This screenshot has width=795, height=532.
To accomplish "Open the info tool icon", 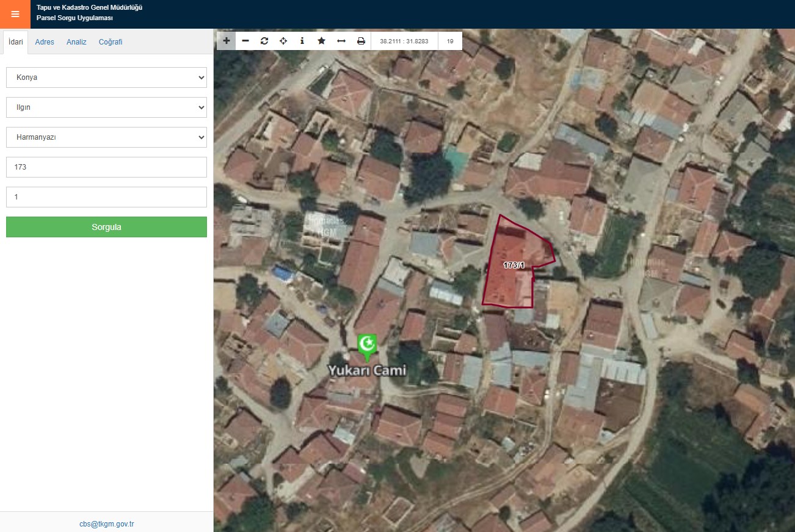I will click(x=302, y=41).
